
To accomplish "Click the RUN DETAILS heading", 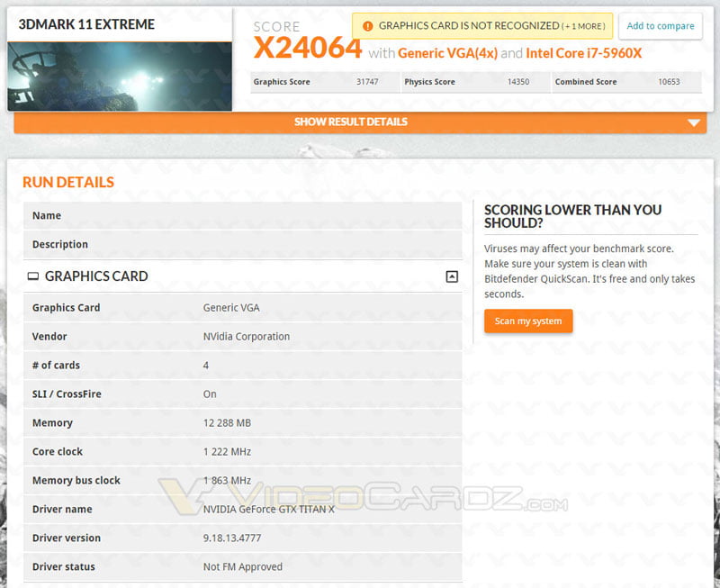I will [68, 181].
